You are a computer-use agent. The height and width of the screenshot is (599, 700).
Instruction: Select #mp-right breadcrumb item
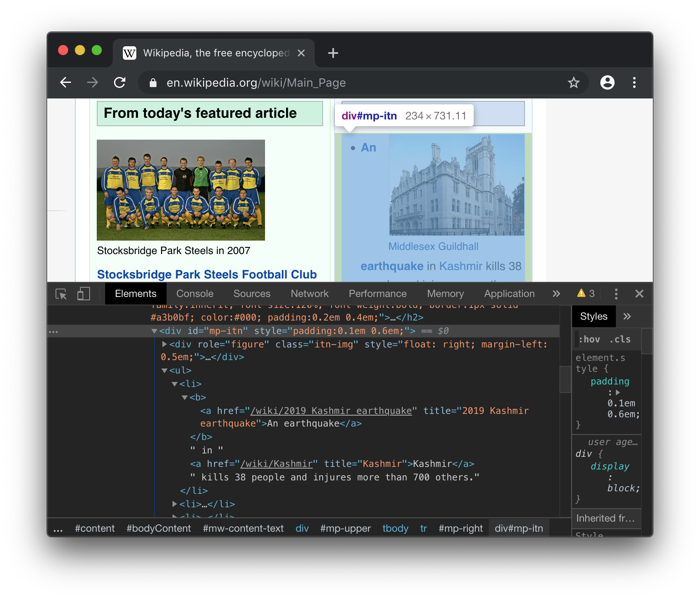tap(461, 528)
